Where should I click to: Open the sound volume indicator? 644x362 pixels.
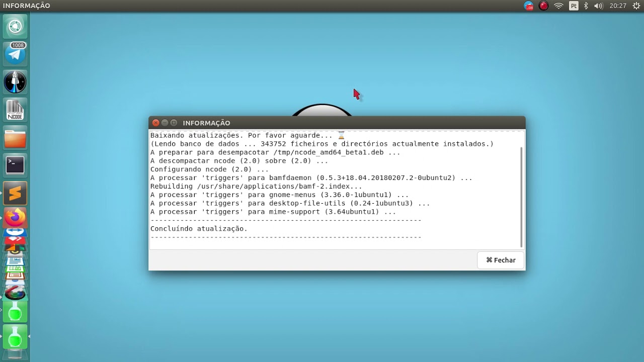(598, 6)
